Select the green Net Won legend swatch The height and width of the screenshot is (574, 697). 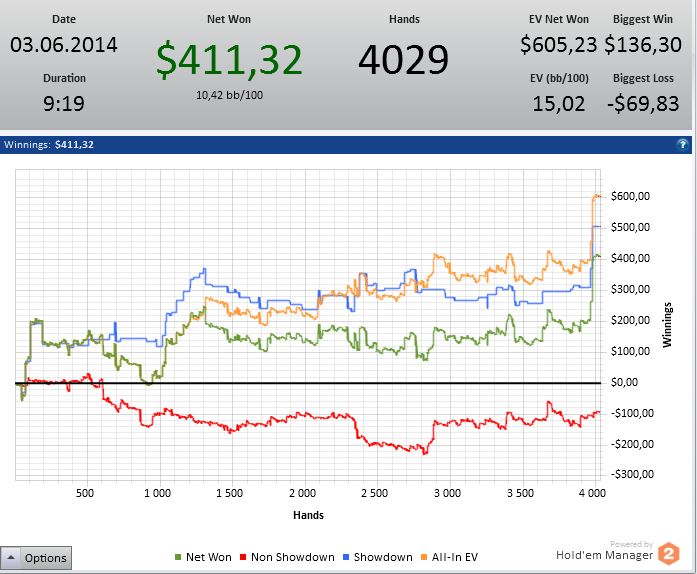tap(178, 557)
